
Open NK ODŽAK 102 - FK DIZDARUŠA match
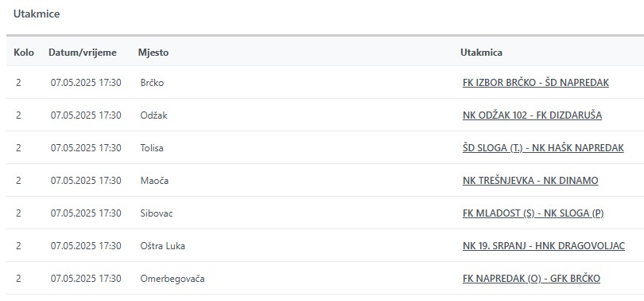pyautogui.click(x=532, y=115)
